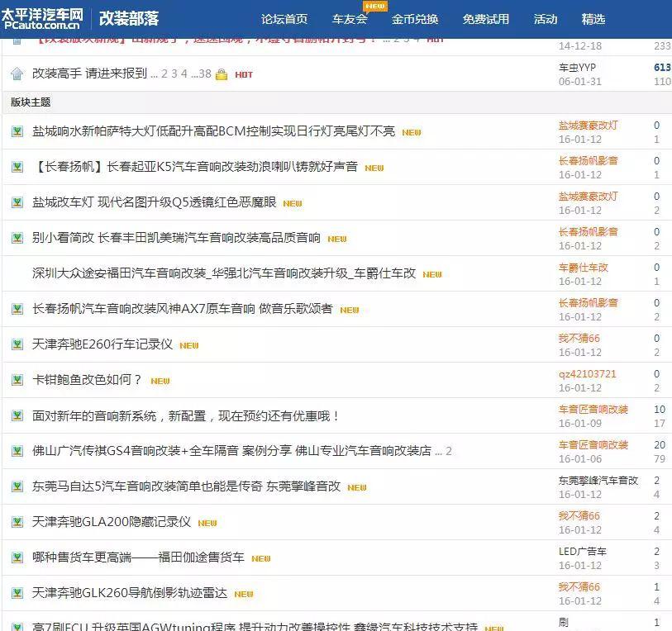672x631 pixels.
Task: Open thread 盐城响水新帕萨特大灯低配升高配BCM控制
Action: tap(213, 131)
